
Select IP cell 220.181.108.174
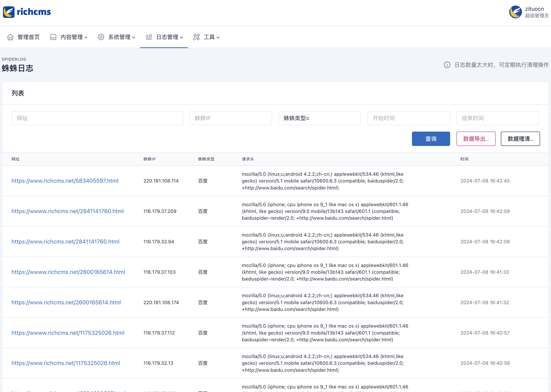(x=161, y=303)
